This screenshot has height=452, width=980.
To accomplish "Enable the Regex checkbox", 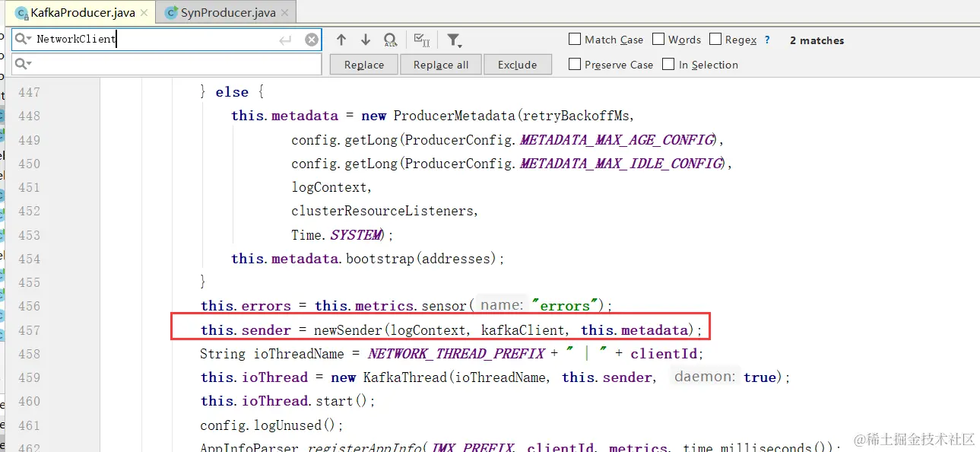I will point(715,40).
